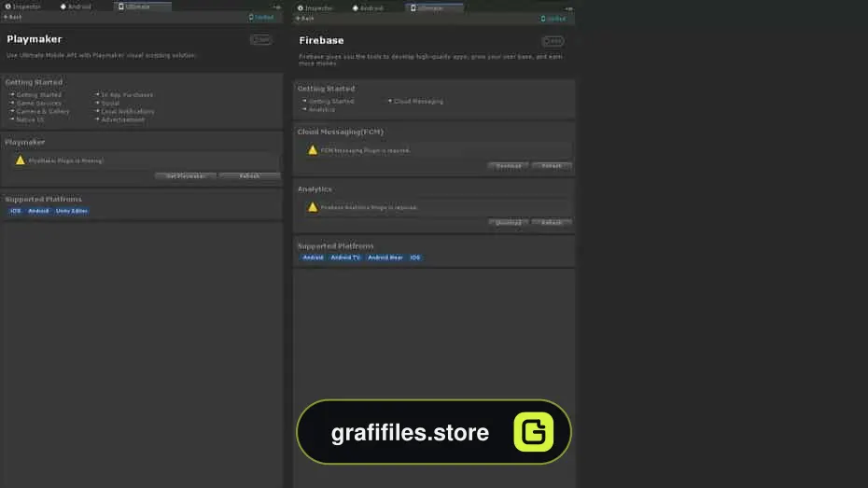Open the Camera & Gallery guide link
The width and height of the screenshot is (868, 488).
40,112
